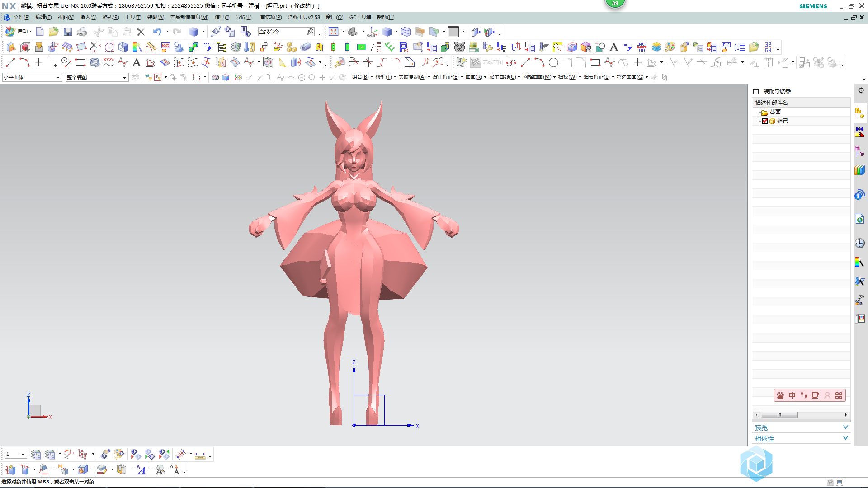
Task: Click the INCH/MM unit conversion icon
Action: (642, 47)
